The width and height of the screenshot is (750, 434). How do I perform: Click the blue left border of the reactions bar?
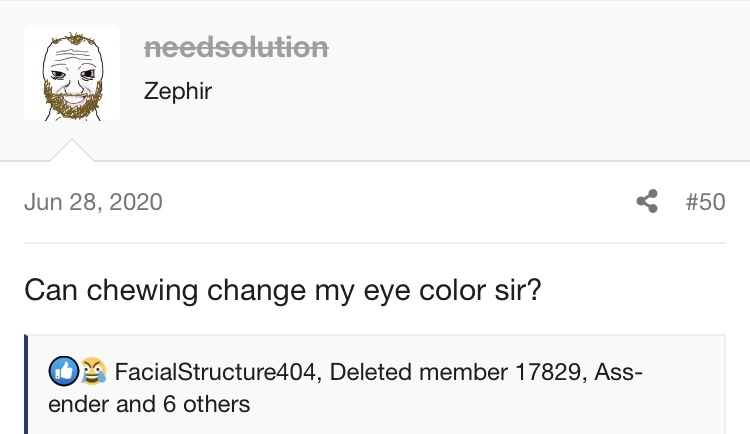click(26, 384)
